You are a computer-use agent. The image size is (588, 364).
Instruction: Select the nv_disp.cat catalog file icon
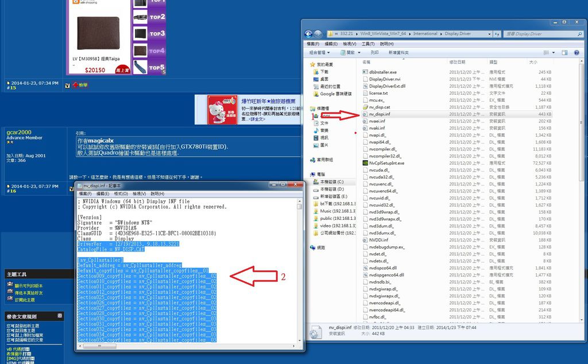pos(365,107)
